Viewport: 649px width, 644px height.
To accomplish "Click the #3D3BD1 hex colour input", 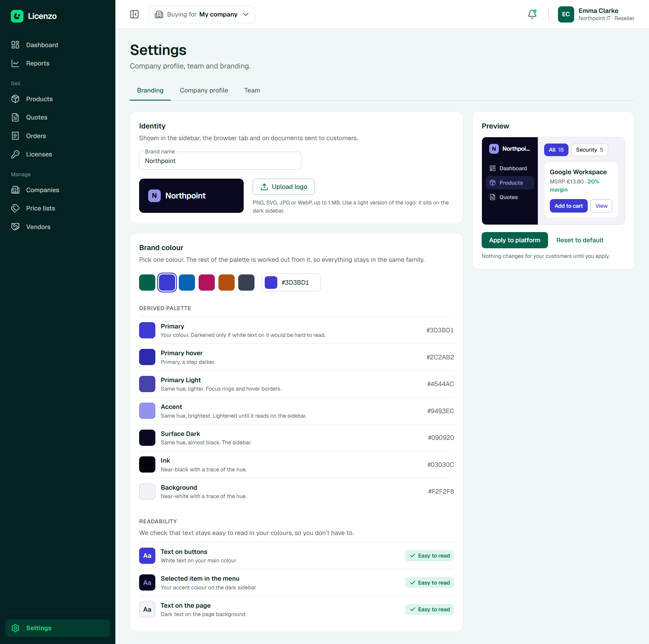I will click(x=291, y=282).
